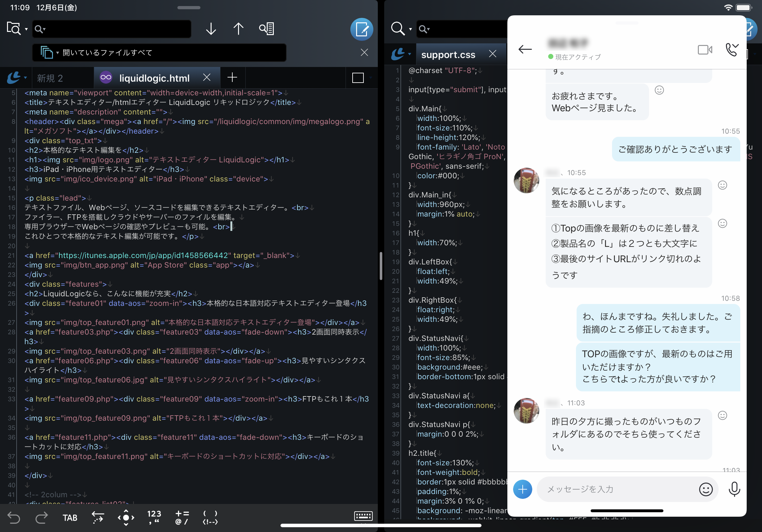This screenshot has height=532, width=762.
Task: Tap the undo icon in the bottom toolbar
Action: point(14,517)
